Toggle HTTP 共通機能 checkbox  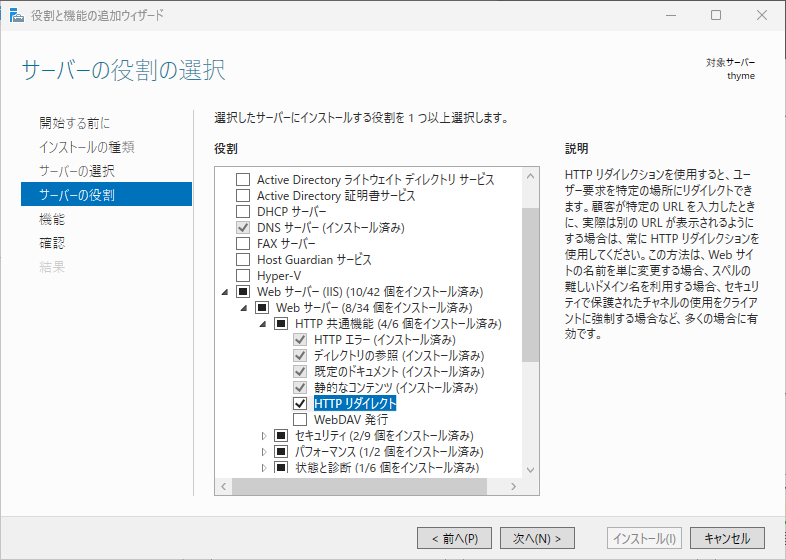tap(281, 324)
